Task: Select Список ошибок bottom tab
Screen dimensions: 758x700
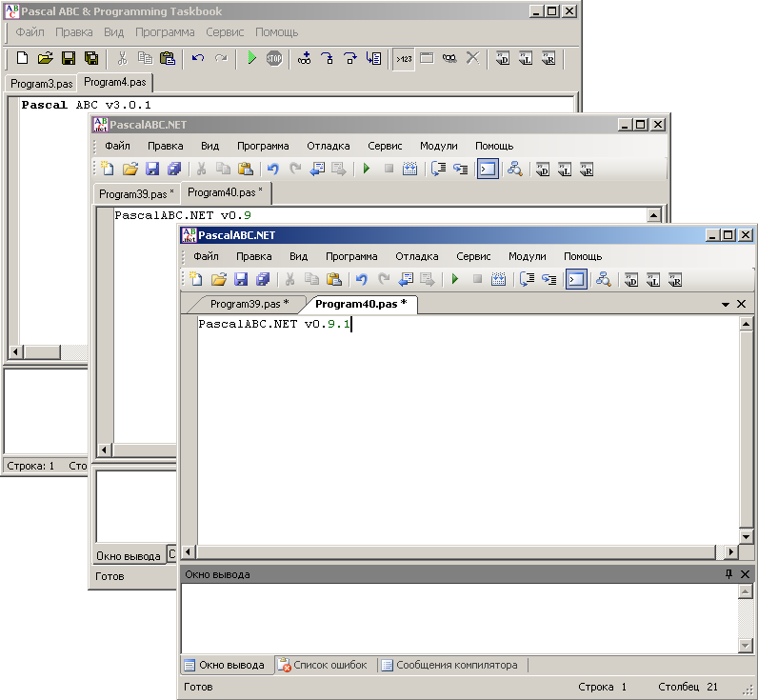Action: pos(322,665)
